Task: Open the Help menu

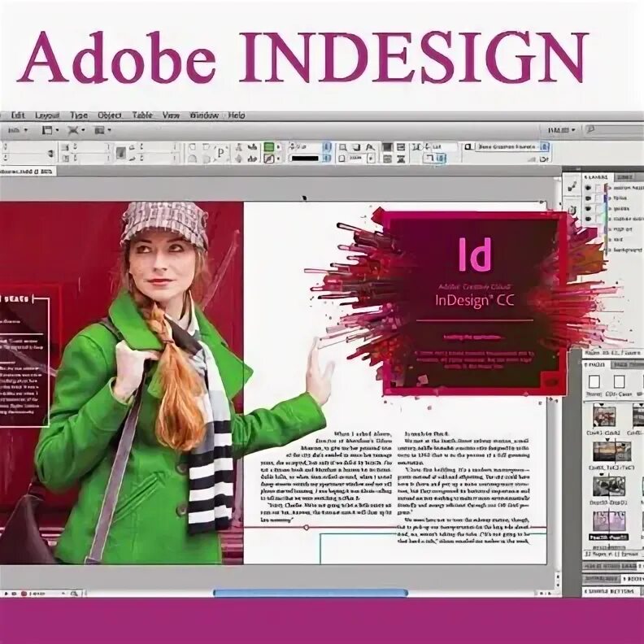Action: pyautogui.click(x=236, y=115)
